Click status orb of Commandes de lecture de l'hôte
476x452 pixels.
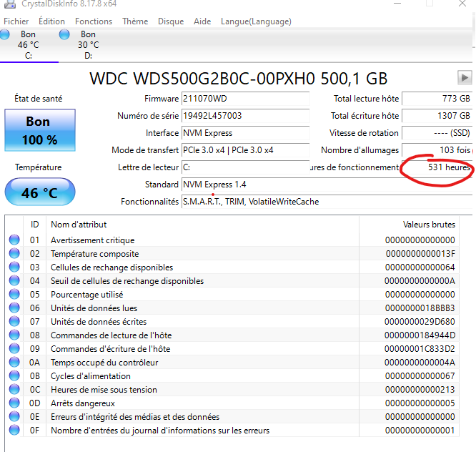coord(14,335)
